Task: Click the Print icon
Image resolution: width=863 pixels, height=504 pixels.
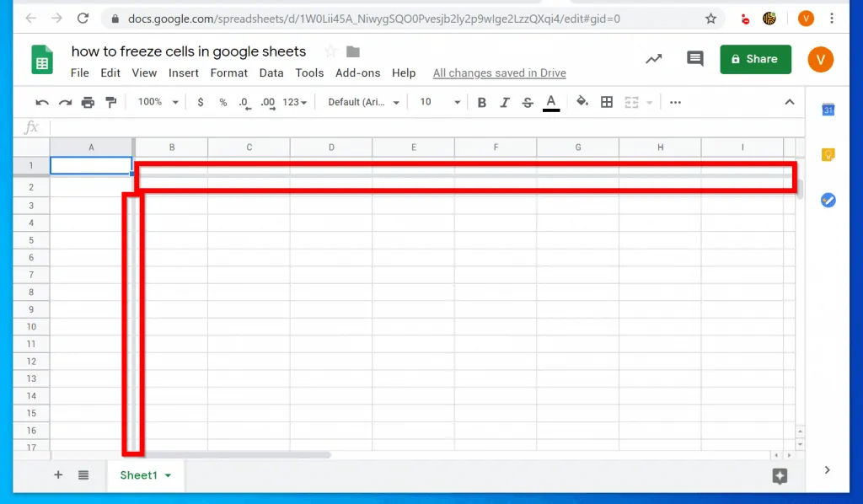Action: (88, 102)
